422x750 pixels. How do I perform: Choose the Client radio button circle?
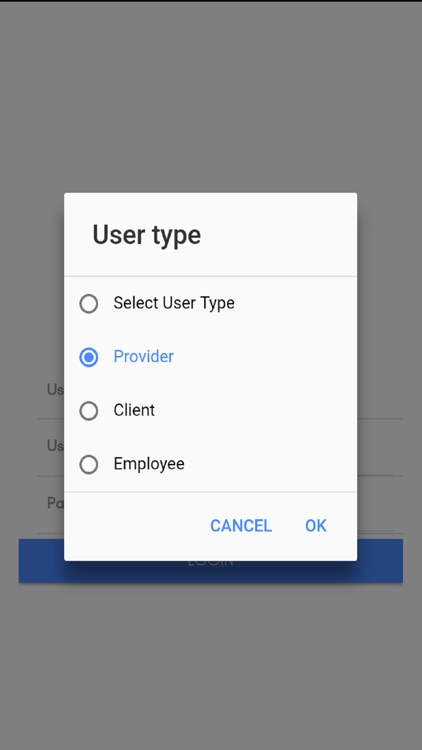(89, 411)
